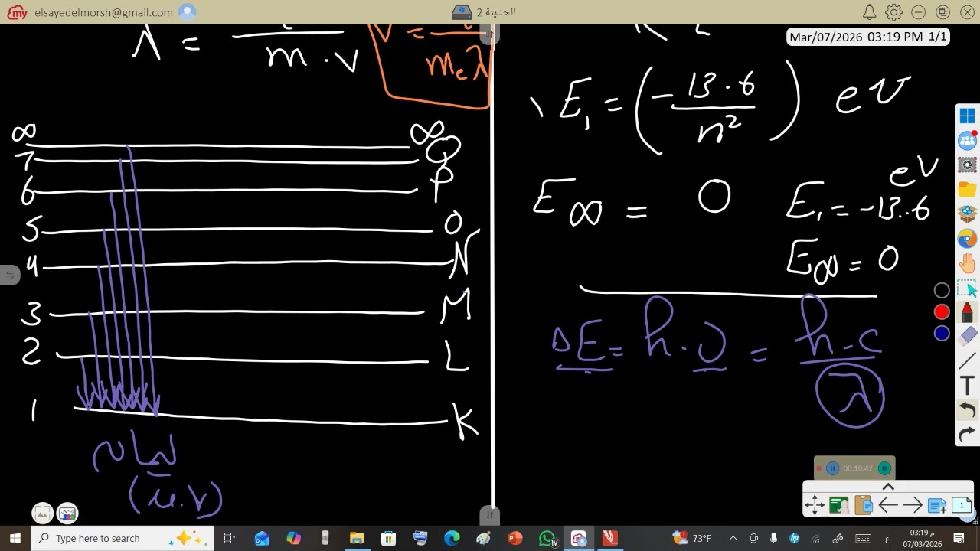
Task: Redo the last undone stroke
Action: coord(967,434)
